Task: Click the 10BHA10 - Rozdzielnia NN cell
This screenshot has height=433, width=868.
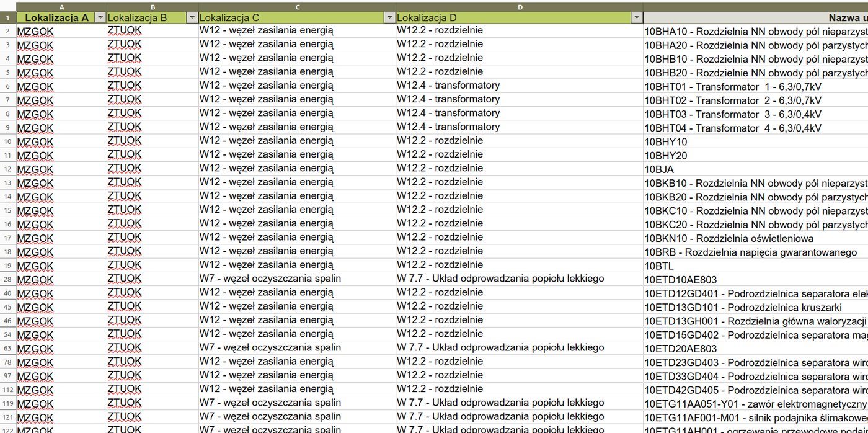Action: click(x=755, y=31)
